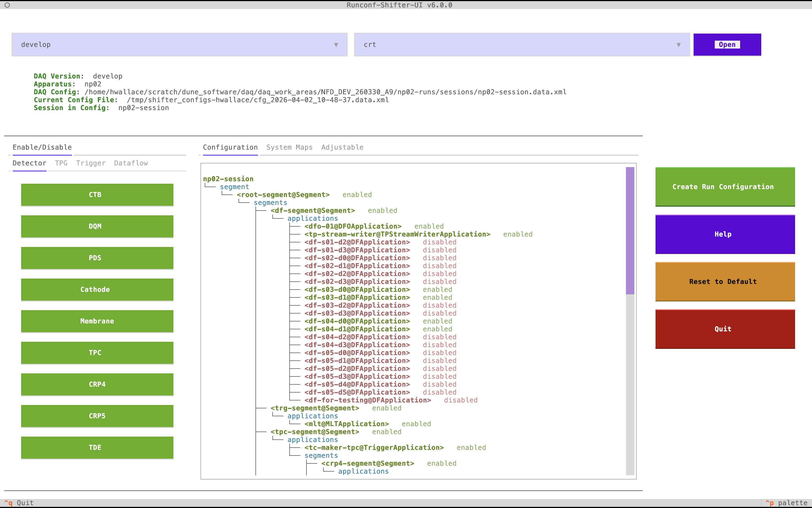The width and height of the screenshot is (812, 508).
Task: Select dfo-01@DFOApplication tree item
Action: [x=353, y=226]
